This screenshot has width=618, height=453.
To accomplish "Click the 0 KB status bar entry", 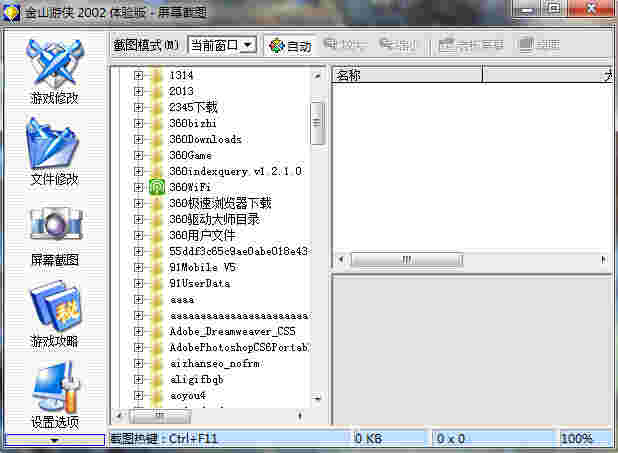I will [368, 438].
